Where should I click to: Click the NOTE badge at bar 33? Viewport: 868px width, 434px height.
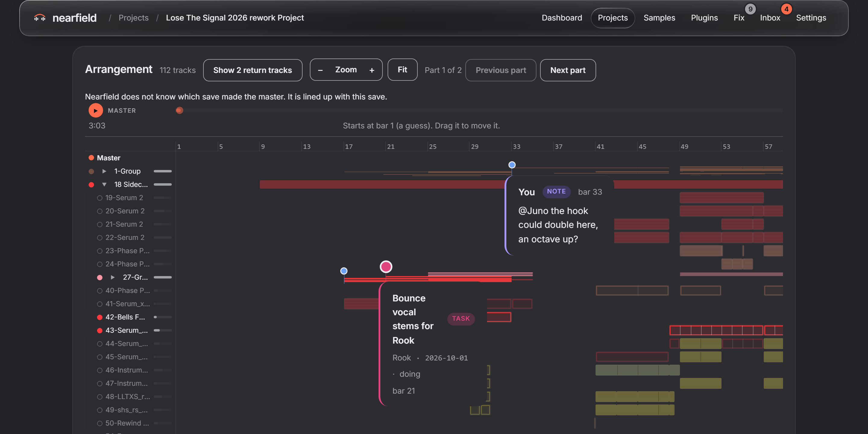click(x=556, y=191)
